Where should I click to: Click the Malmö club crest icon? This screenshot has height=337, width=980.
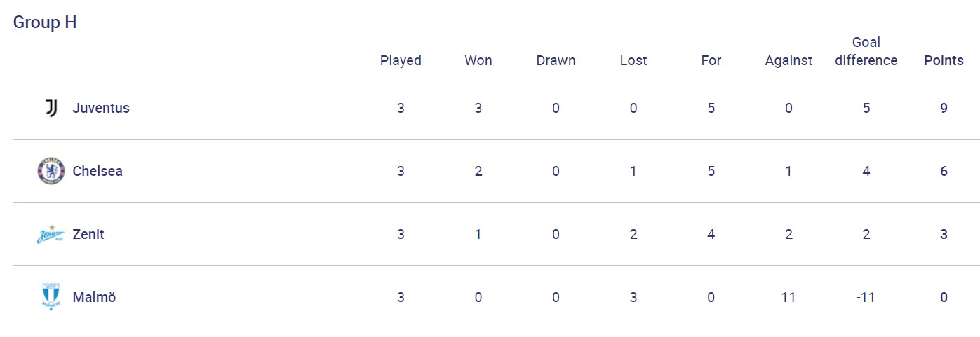click(x=51, y=297)
